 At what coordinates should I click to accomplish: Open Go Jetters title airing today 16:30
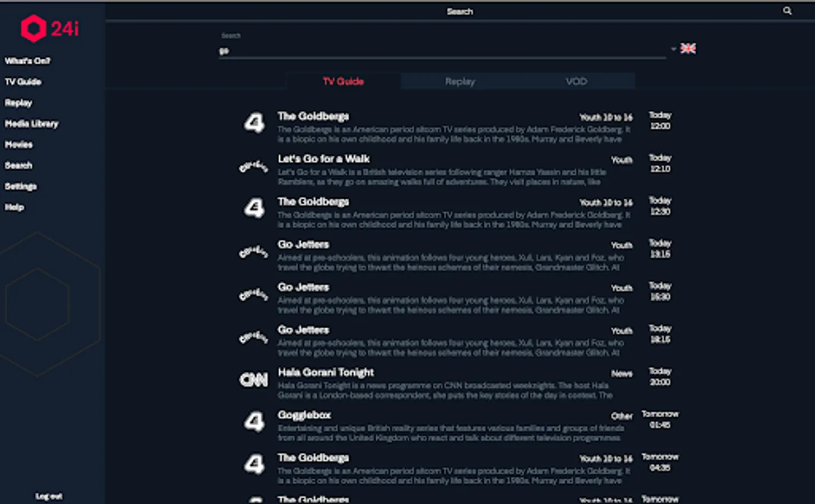coord(303,287)
